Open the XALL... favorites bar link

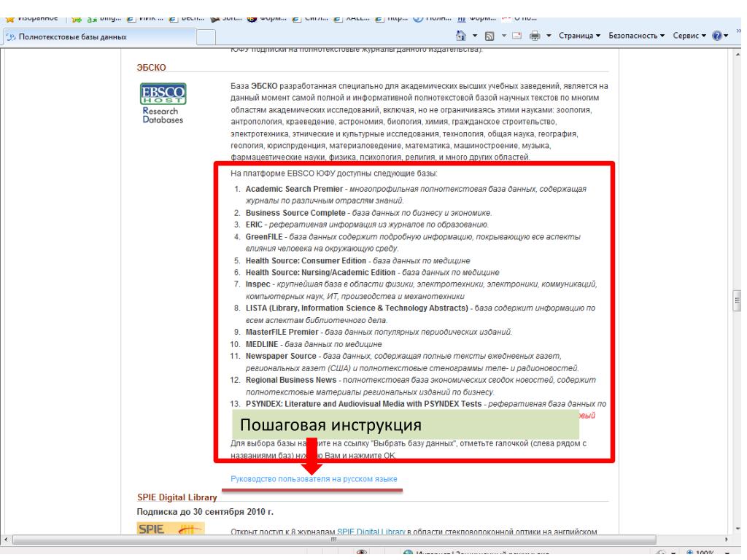click(x=350, y=19)
